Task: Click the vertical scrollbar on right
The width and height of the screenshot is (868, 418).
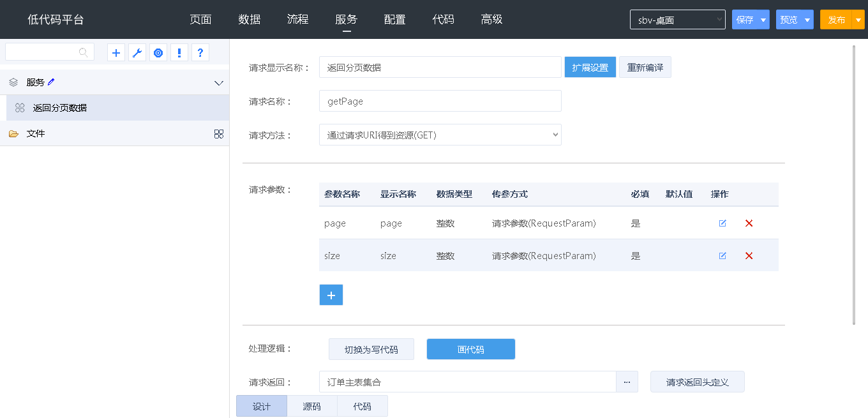Action: tap(854, 185)
